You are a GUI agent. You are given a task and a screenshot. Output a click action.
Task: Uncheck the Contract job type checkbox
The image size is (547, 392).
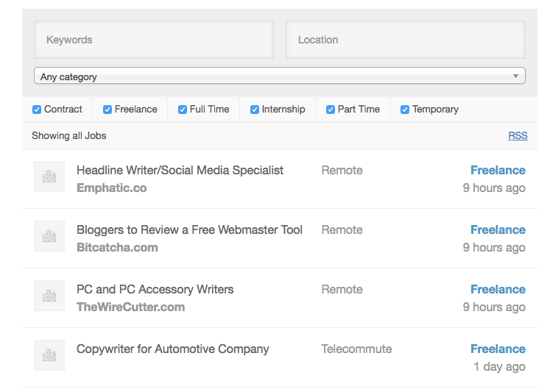tap(37, 110)
